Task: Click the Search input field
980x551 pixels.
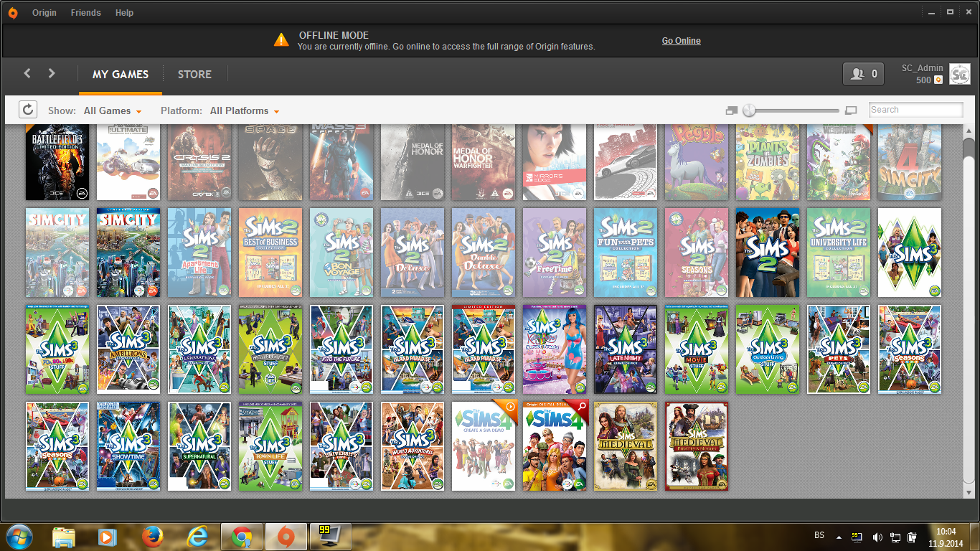Action: pos(915,110)
